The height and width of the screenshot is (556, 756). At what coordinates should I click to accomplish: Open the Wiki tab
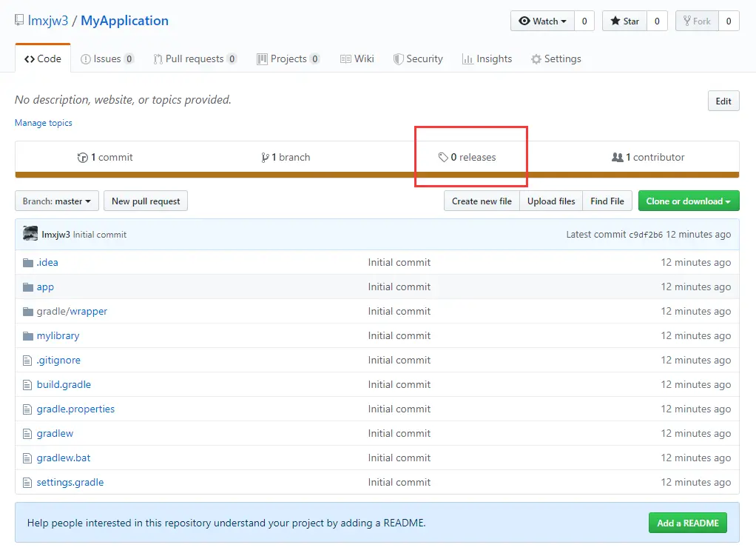click(357, 59)
